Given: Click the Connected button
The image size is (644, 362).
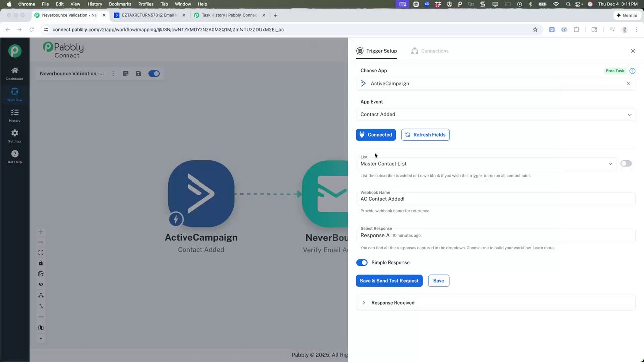Looking at the screenshot, I should tap(376, 135).
